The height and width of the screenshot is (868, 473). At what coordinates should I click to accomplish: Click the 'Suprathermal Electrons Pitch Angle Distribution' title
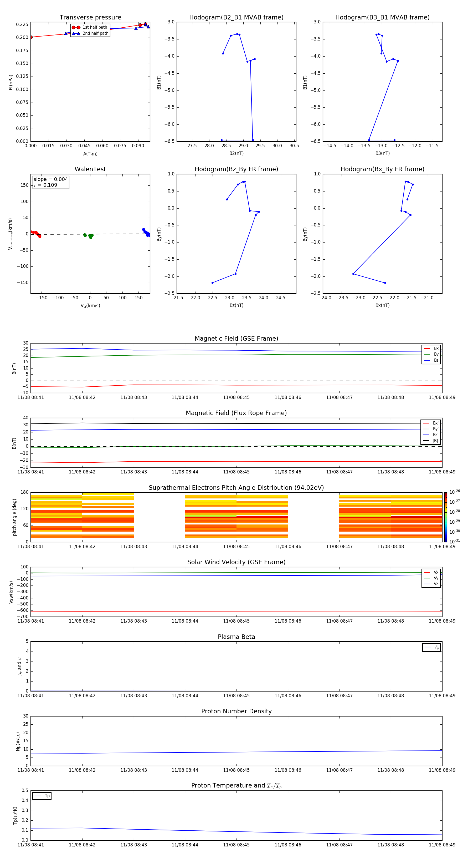[x=236, y=488]
